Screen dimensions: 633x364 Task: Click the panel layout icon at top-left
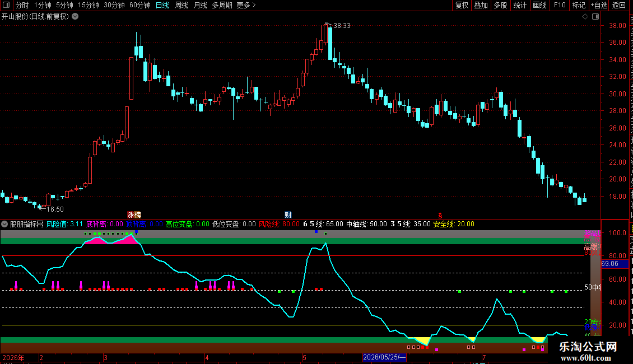(6, 5)
